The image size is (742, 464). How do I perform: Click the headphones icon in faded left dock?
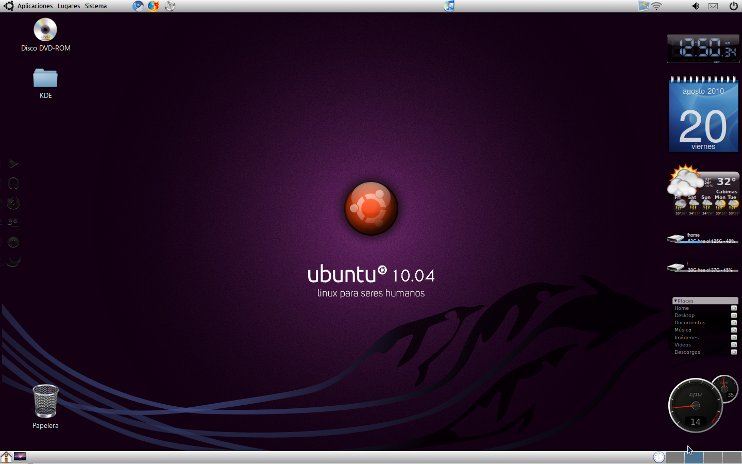(13, 183)
